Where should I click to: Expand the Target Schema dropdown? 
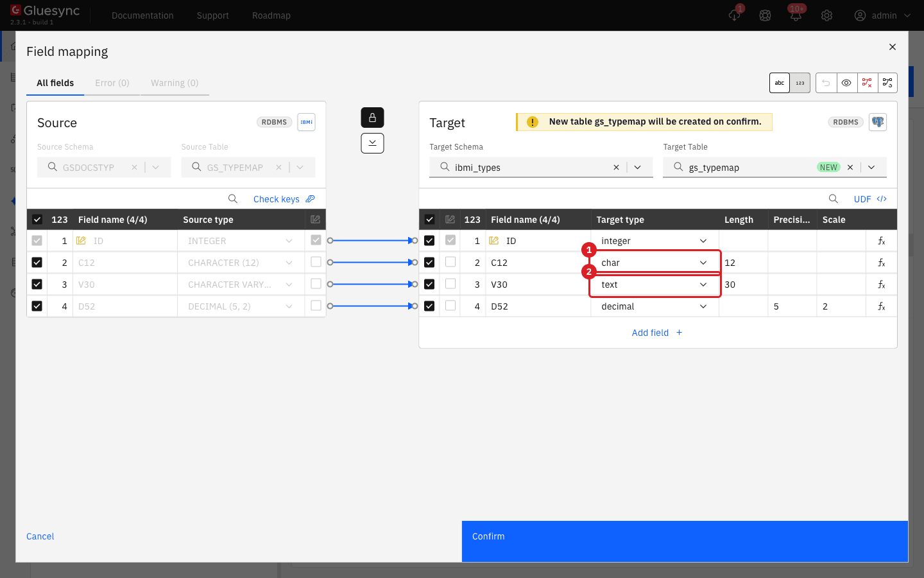point(638,167)
